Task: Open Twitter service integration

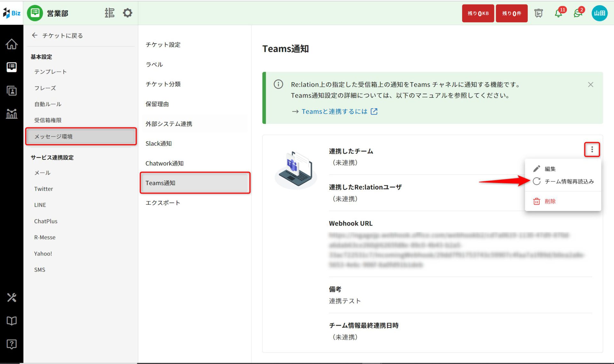Action: tap(43, 189)
